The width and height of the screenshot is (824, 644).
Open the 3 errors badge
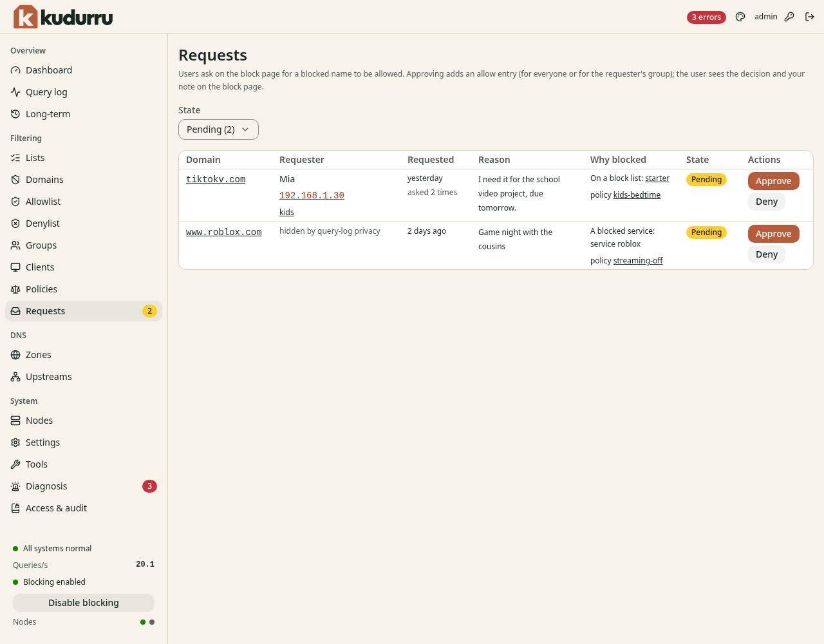tap(706, 17)
